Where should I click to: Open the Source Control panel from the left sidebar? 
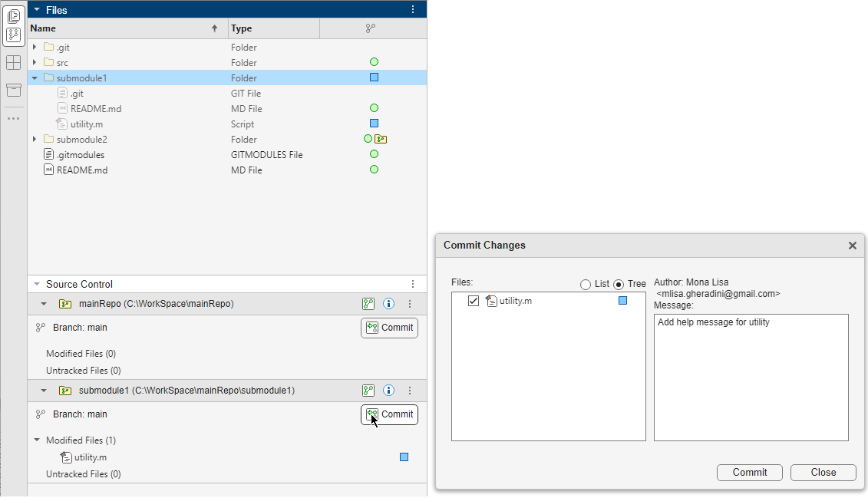13,34
